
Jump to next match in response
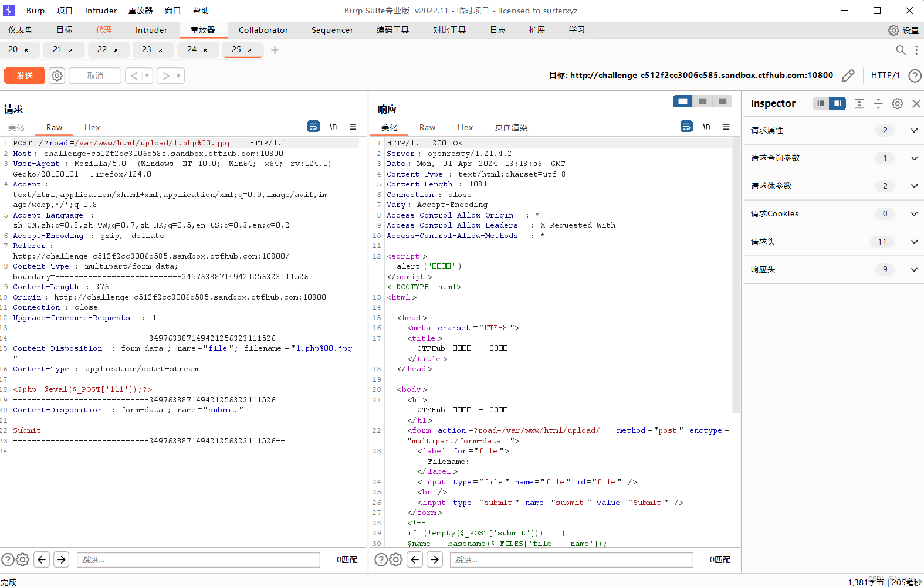tap(435, 559)
